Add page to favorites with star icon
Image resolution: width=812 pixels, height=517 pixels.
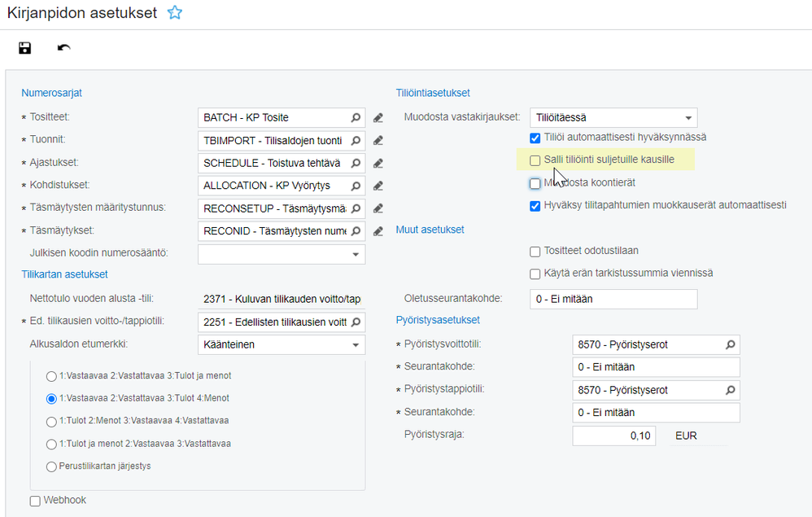(174, 13)
